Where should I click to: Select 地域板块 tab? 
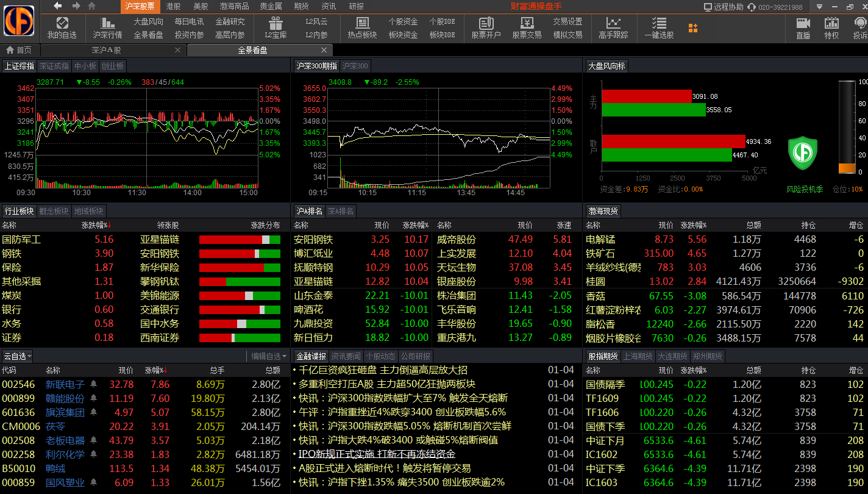(89, 211)
